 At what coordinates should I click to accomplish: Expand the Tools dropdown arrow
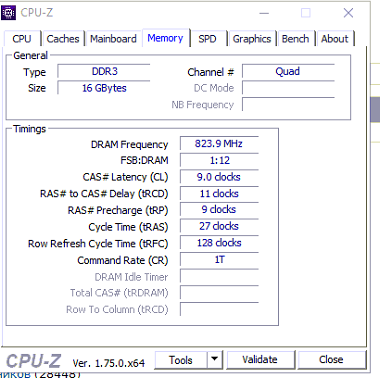(x=215, y=360)
